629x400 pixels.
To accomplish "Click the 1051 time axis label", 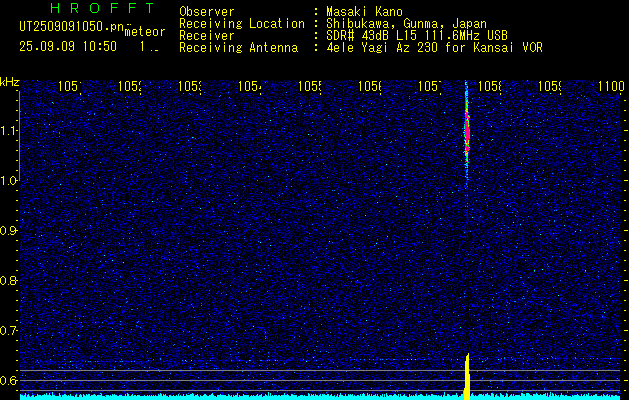I will 69,86.
